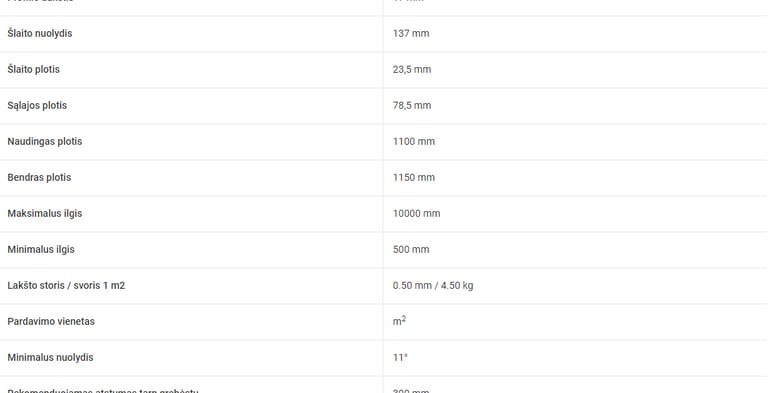
Task: Click the Naudingas plotis label
Action: (45, 141)
